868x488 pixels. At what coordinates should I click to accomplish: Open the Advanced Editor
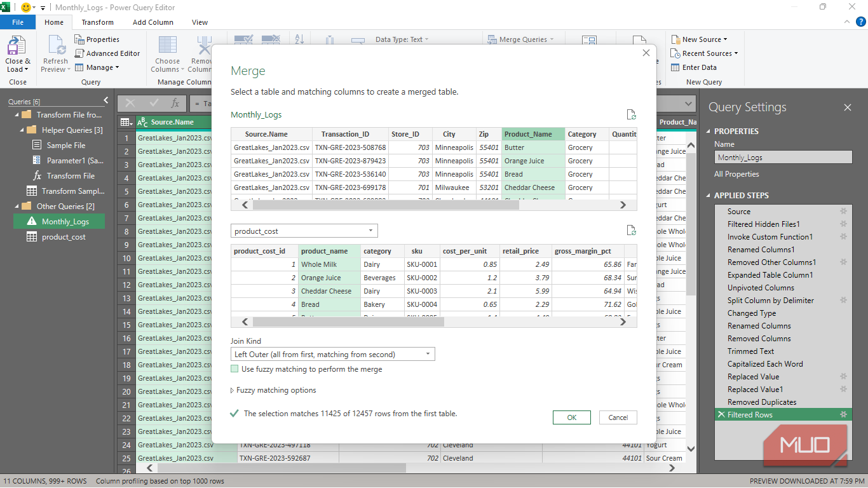[107, 53]
